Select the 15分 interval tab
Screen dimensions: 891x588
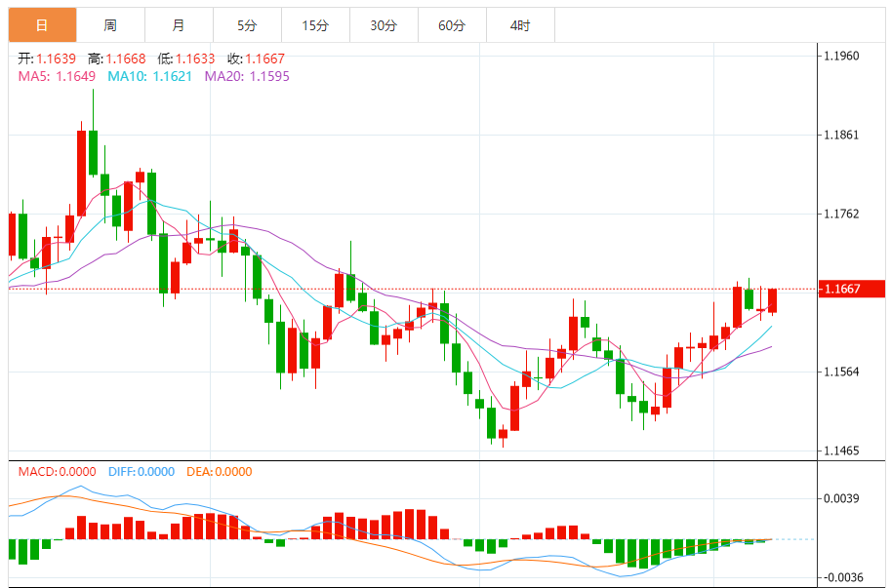point(315,25)
